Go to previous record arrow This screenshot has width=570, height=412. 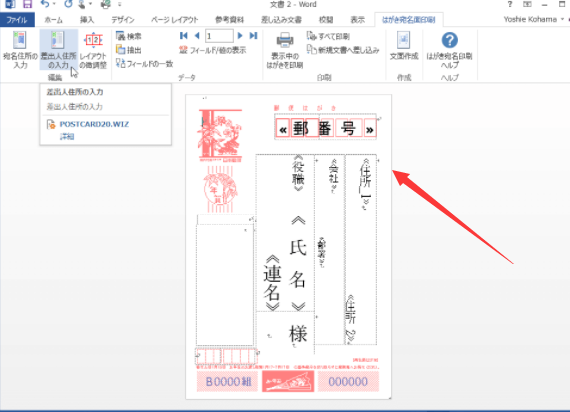197,36
